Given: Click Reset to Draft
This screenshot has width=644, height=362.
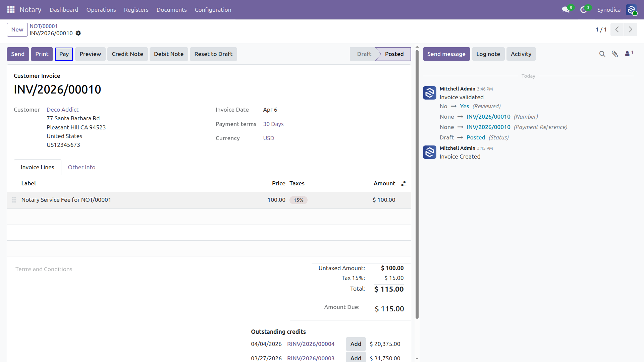Looking at the screenshot, I should click(213, 54).
